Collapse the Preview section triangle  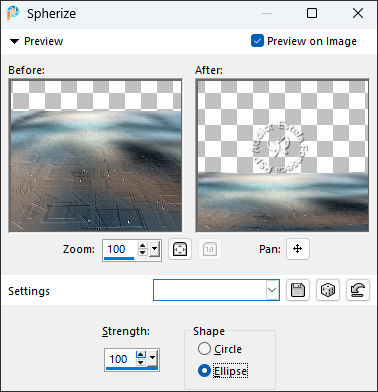pyautogui.click(x=14, y=42)
